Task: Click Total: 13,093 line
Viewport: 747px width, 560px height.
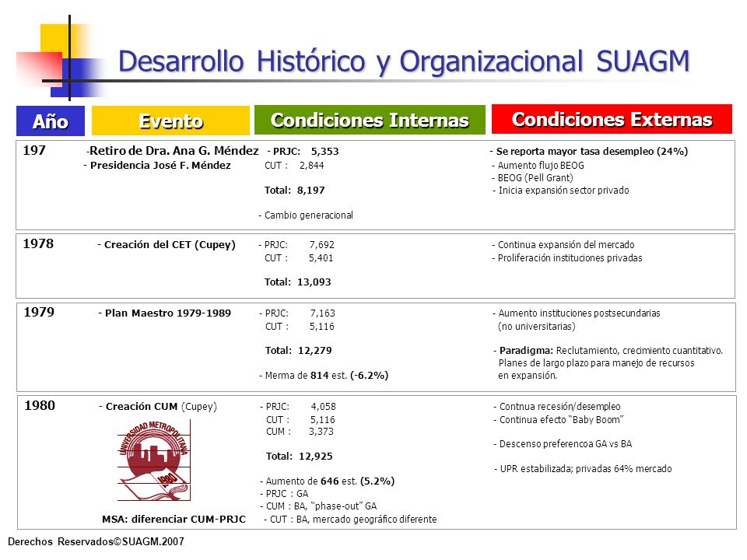Action: coord(298,282)
